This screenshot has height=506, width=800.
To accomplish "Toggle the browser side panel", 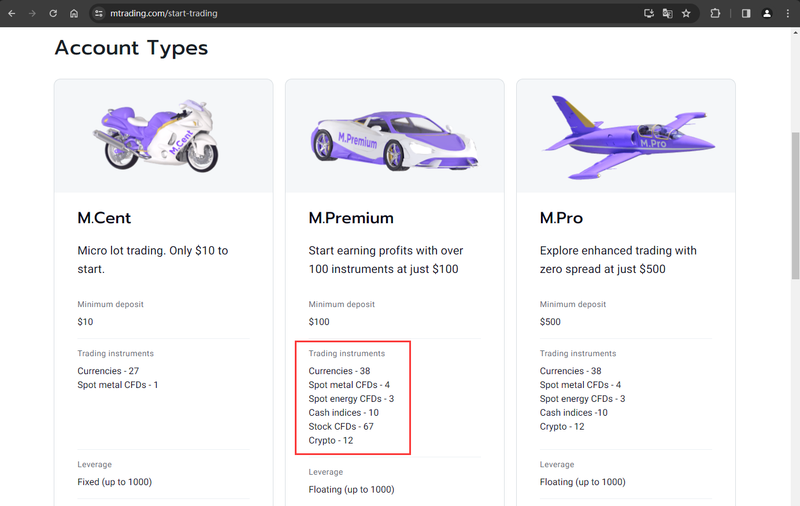I will tap(746, 14).
